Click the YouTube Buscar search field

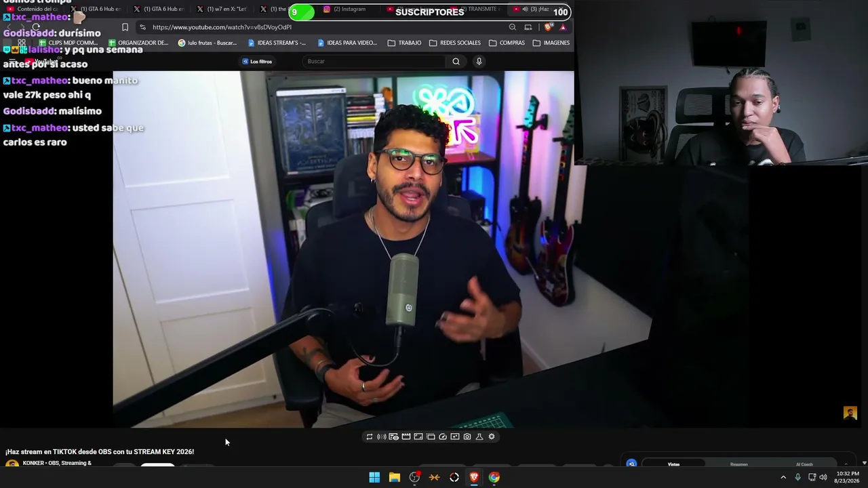pos(374,62)
